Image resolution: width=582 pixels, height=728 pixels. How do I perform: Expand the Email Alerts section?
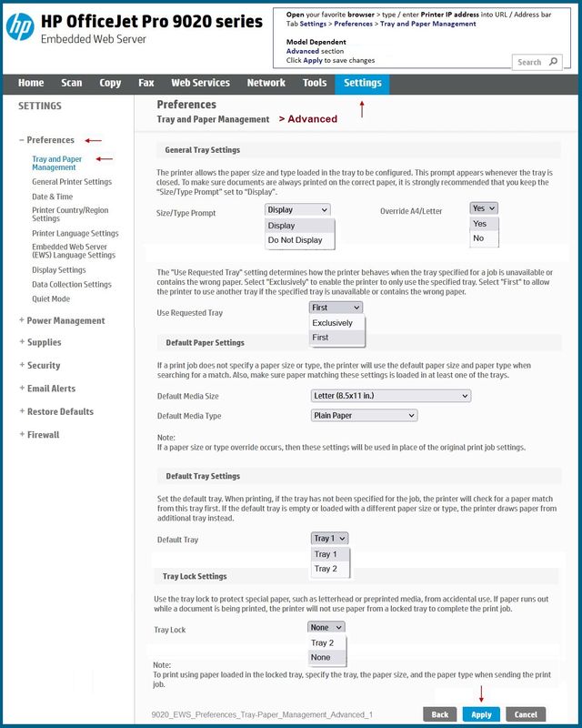click(47, 389)
